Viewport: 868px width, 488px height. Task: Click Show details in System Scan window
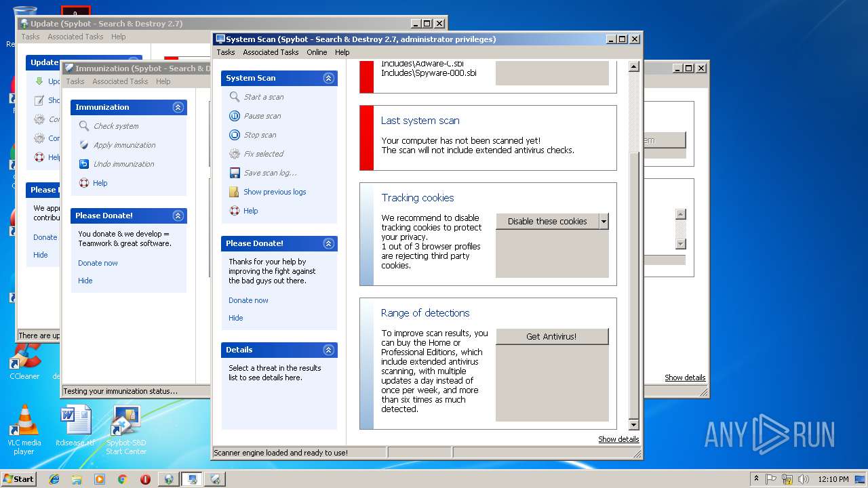click(x=618, y=439)
